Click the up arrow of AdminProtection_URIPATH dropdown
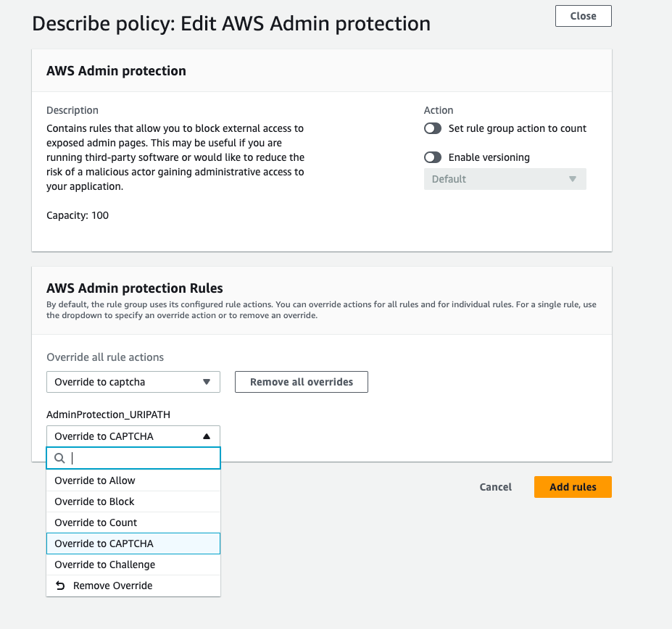 (x=207, y=436)
